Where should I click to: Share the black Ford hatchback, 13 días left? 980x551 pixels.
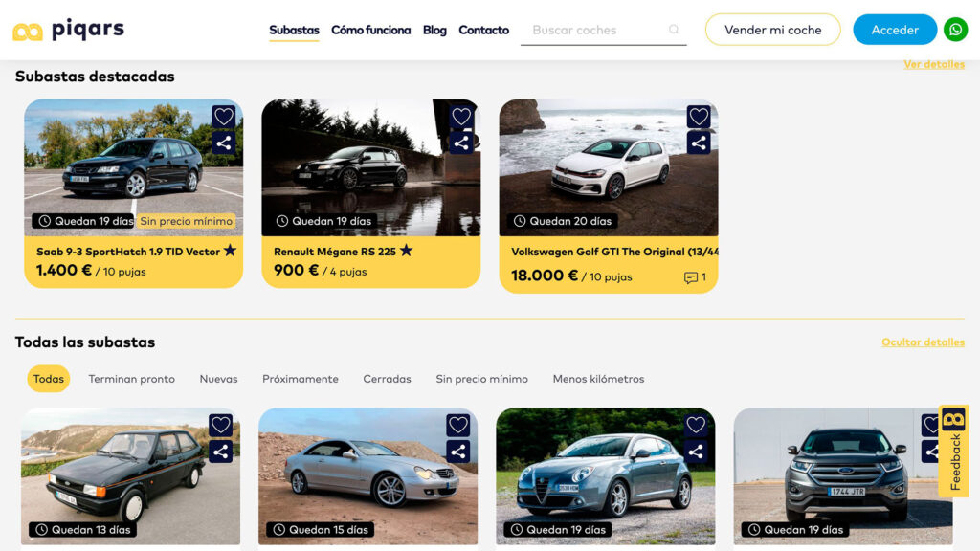[x=221, y=452]
